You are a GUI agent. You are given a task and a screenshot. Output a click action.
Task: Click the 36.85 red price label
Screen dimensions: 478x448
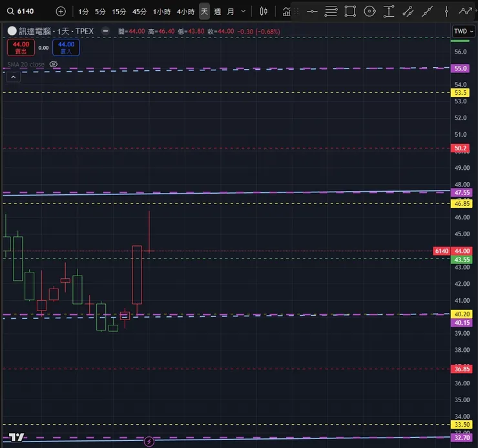click(x=462, y=369)
